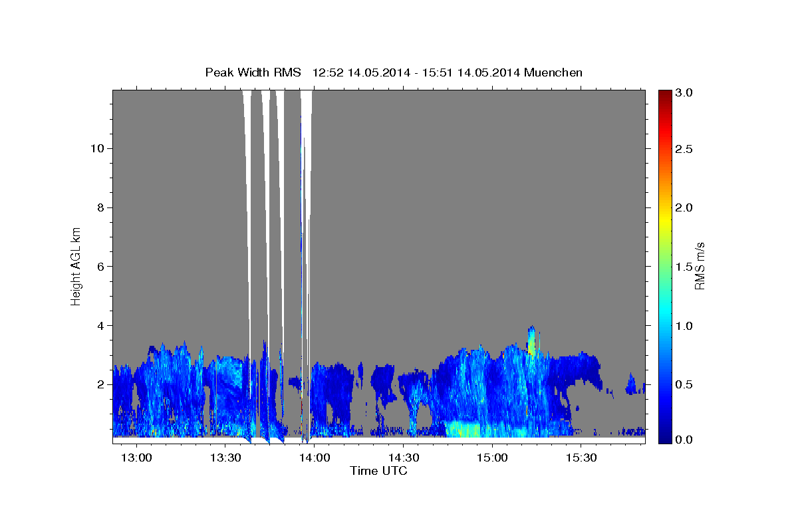Click the colorbar value 1.0

point(684,325)
